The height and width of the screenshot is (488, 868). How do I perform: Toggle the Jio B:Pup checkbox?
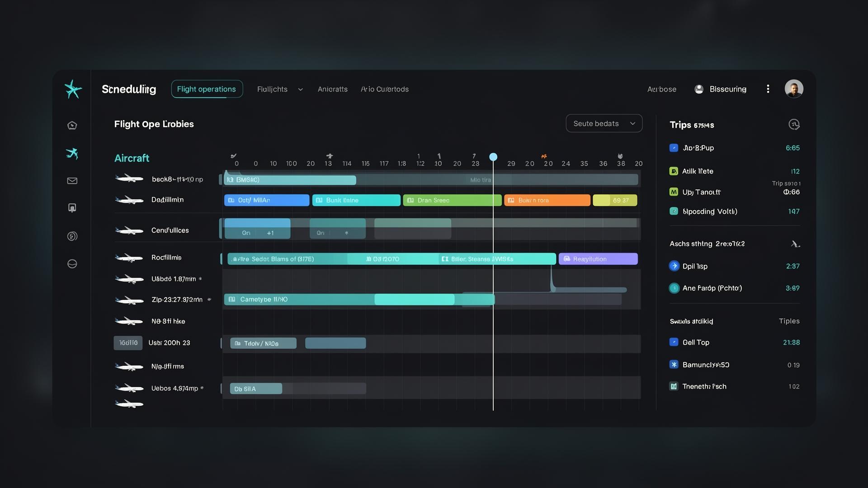[674, 148]
